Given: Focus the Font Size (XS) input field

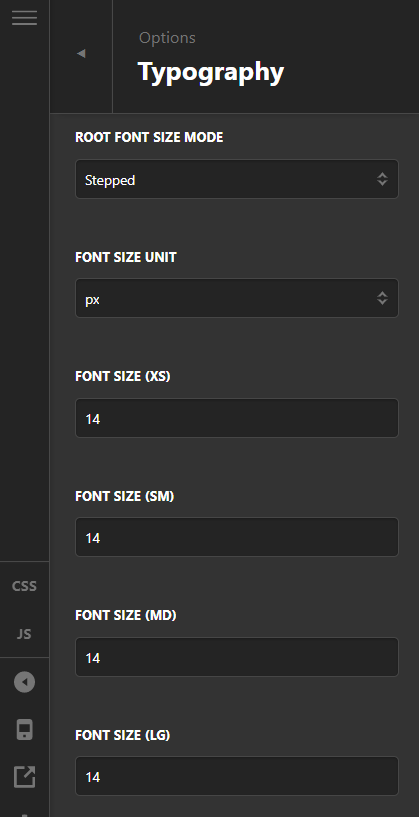Looking at the screenshot, I should [237, 418].
